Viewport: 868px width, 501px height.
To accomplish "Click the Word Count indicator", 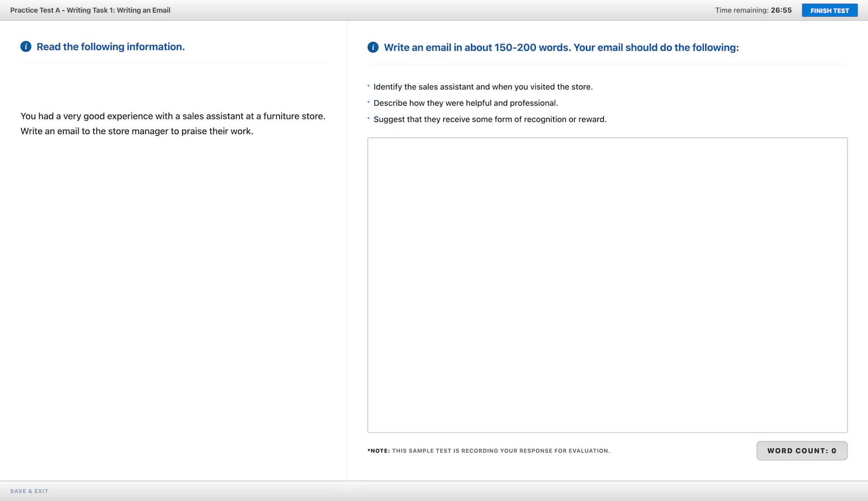I will (x=802, y=451).
